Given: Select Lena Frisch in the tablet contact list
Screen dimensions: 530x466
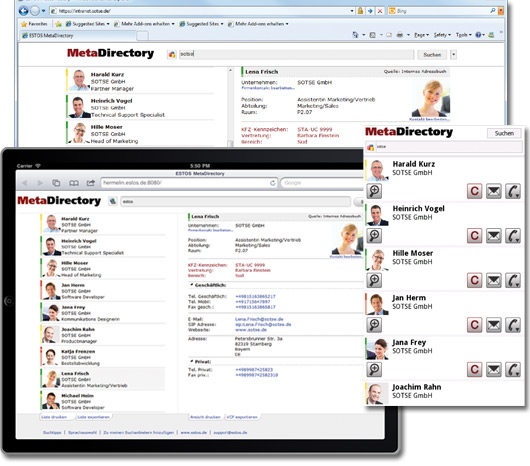Looking at the screenshot, I should point(103,379).
